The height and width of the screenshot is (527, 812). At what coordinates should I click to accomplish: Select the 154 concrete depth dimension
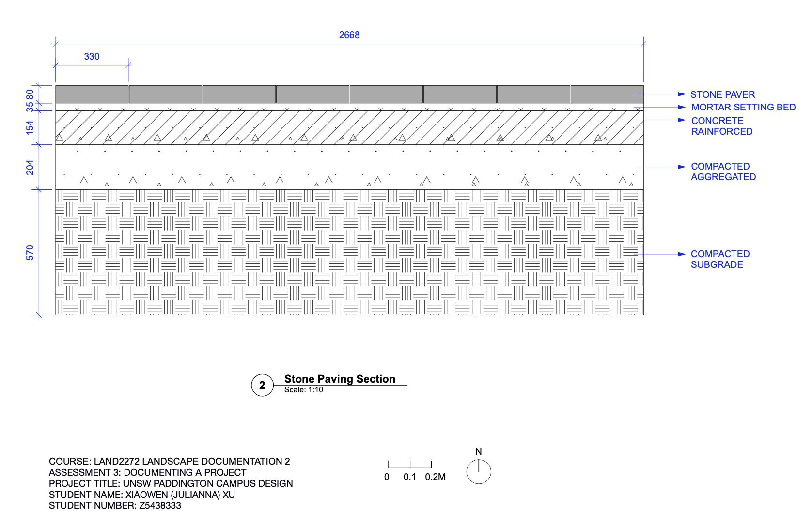(x=30, y=127)
